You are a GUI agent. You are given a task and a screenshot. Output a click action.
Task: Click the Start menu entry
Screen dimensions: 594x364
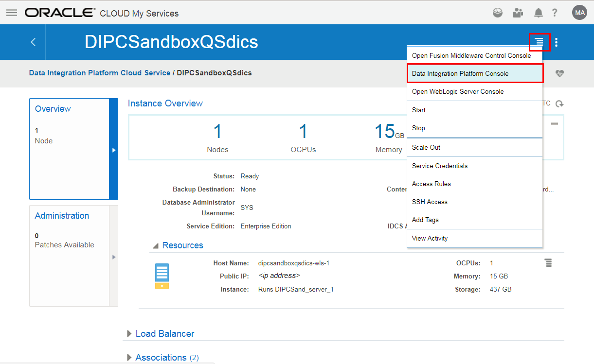pyautogui.click(x=418, y=110)
